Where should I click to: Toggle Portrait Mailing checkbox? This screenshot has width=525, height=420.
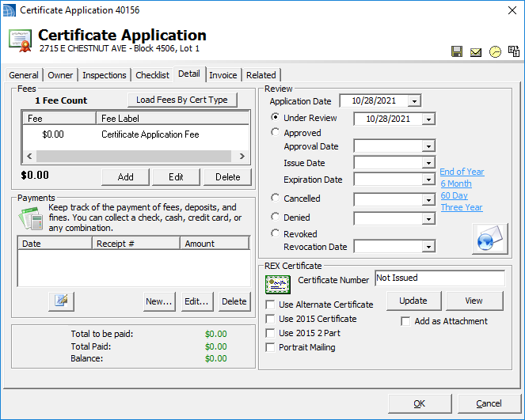coord(270,348)
